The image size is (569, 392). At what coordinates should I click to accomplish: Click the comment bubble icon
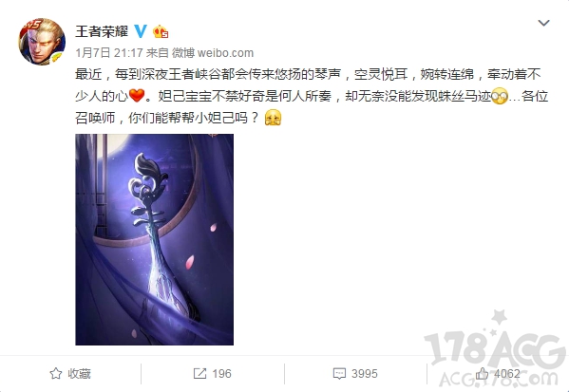click(x=339, y=374)
